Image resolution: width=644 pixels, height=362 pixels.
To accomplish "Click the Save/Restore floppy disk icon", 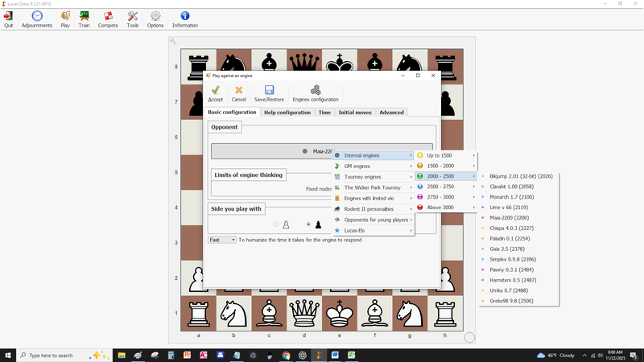I will (269, 90).
